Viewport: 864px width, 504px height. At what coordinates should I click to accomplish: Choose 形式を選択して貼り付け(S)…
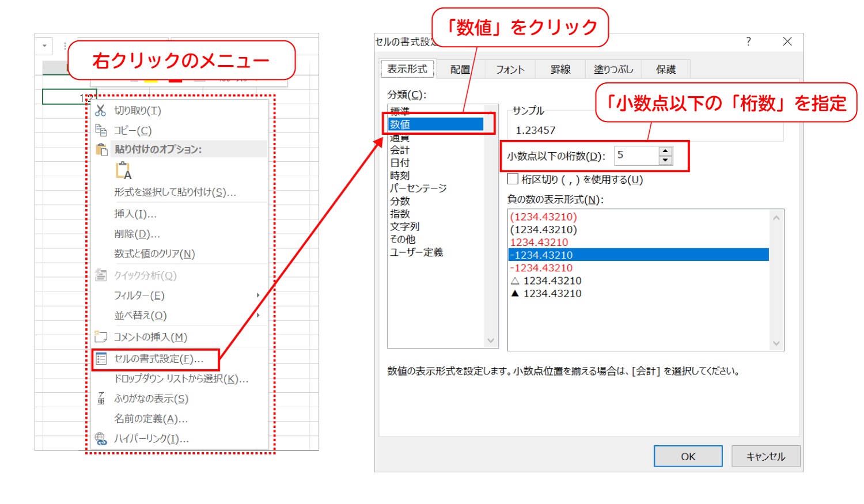pyautogui.click(x=175, y=192)
